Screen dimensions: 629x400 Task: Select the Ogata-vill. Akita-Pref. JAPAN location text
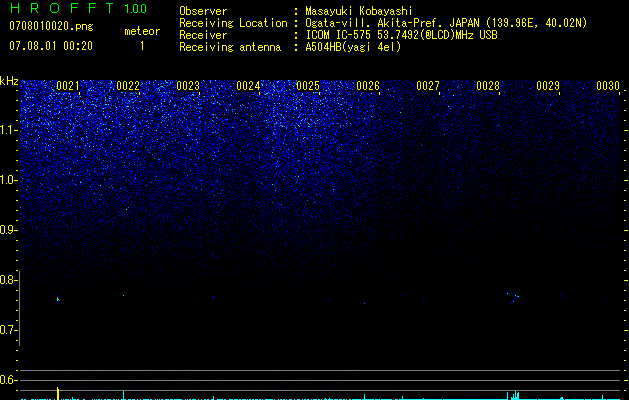(446, 23)
